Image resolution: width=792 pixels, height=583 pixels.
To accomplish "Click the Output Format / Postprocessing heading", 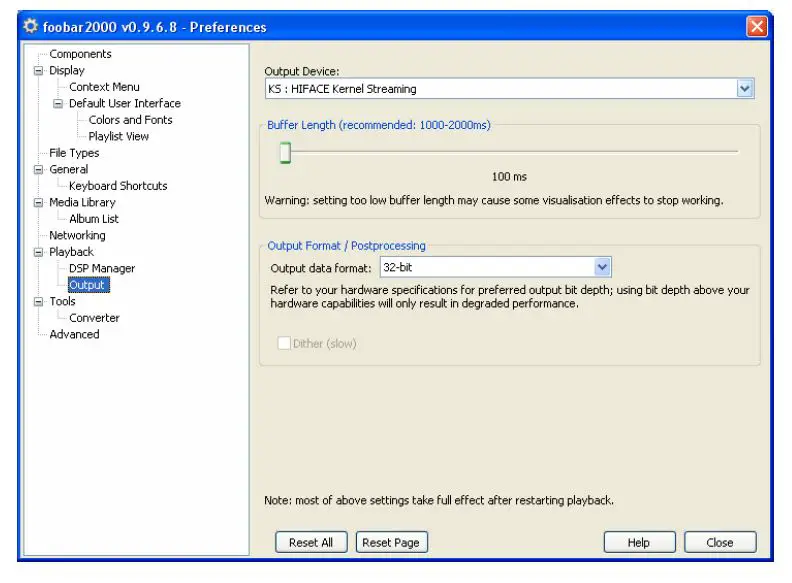I will tap(346, 246).
